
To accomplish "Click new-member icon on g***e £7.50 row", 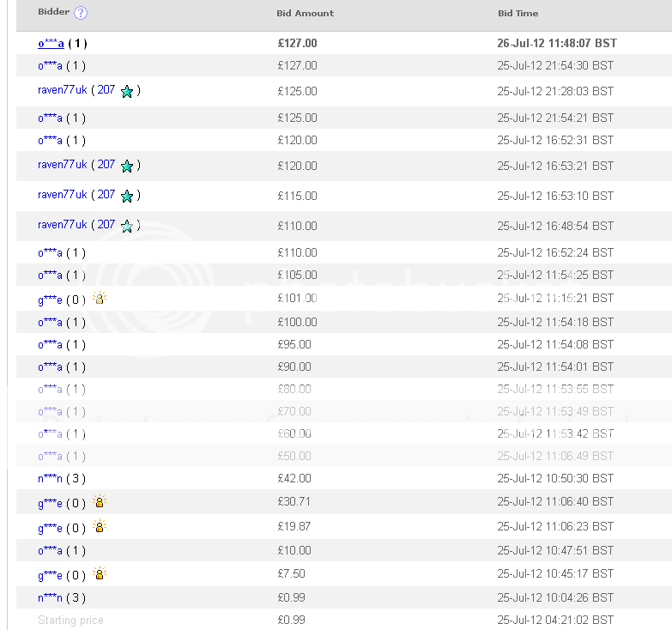I will click(x=100, y=574).
